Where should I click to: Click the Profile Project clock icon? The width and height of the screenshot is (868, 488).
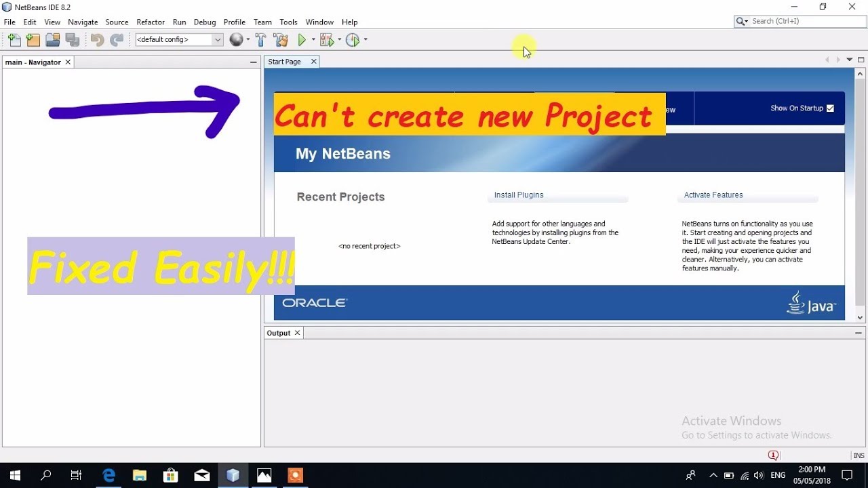click(353, 40)
